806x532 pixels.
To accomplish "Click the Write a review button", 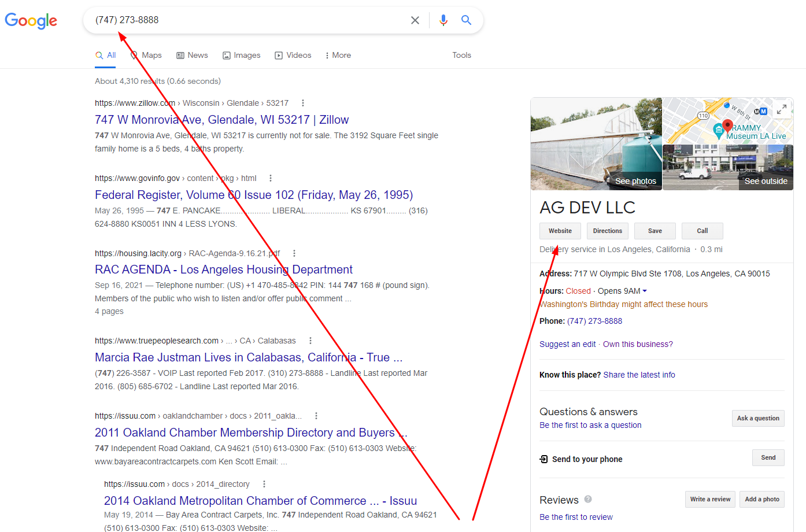I will [x=709, y=499].
